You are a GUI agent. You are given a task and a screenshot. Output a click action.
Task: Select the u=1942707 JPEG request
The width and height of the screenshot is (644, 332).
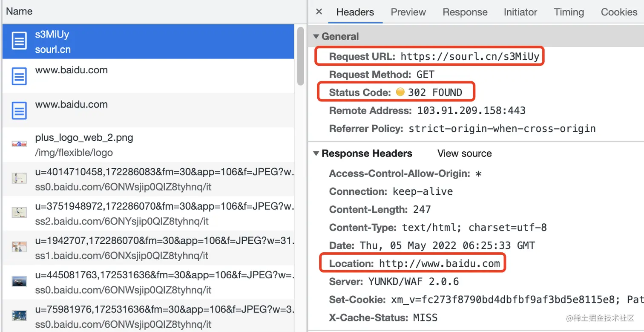148,247
